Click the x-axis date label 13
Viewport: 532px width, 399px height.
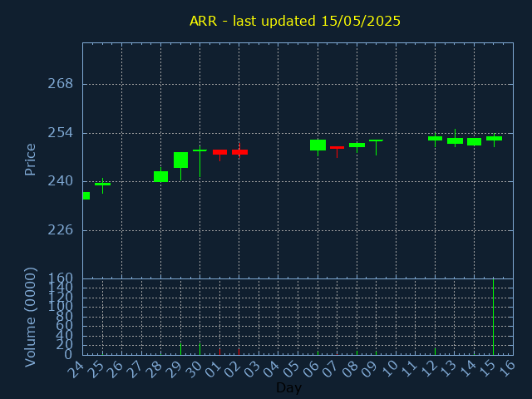(x=449, y=368)
